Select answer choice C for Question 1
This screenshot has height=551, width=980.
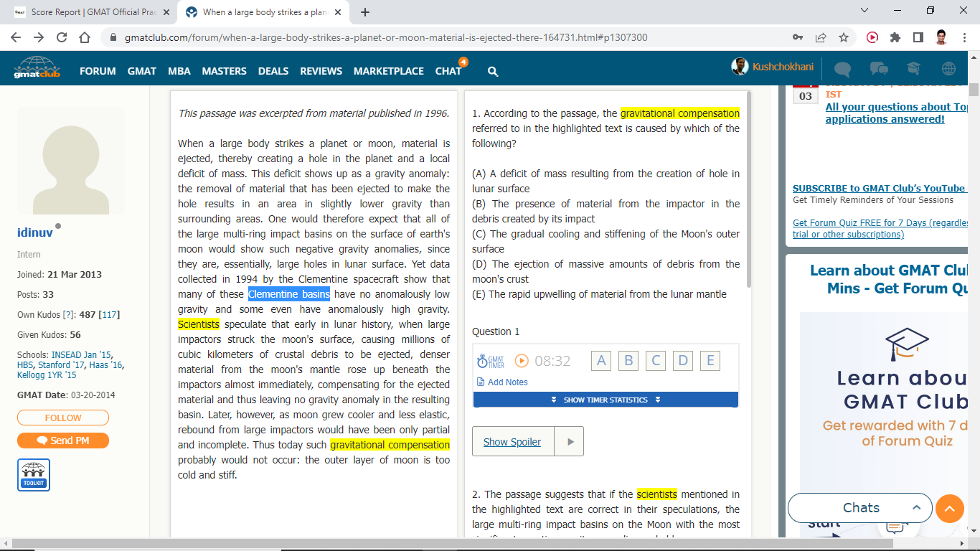click(656, 361)
